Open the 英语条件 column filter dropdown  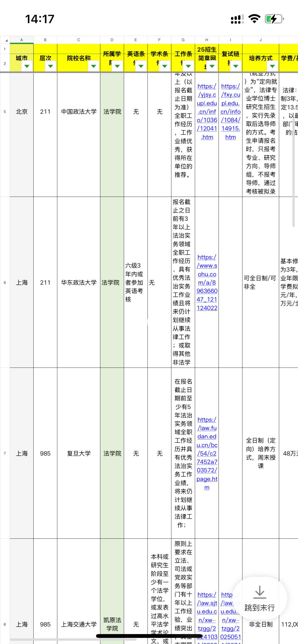[141, 66]
